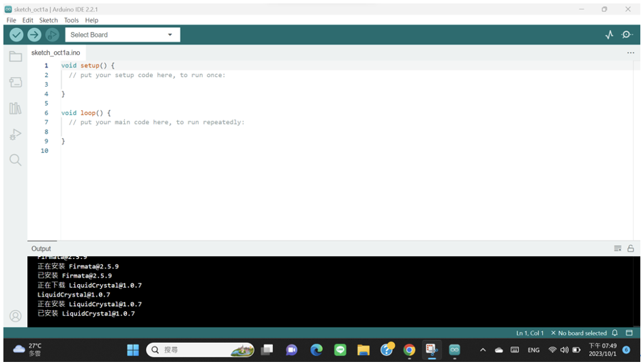This screenshot has width=641, height=364.
Task: Open the Search sidebar panel
Action: (16, 160)
